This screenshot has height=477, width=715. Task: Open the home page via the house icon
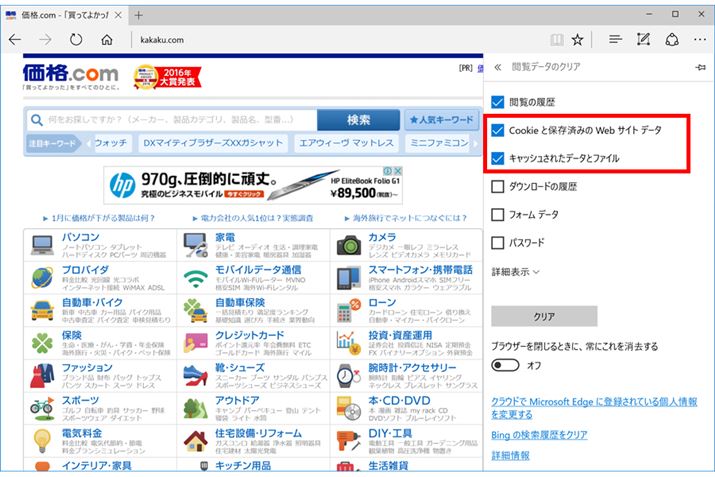click(107, 40)
